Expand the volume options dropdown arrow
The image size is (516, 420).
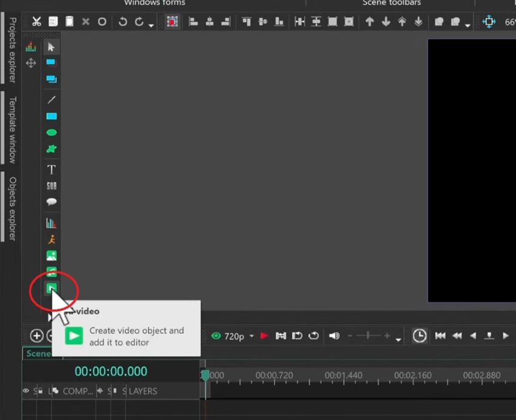pyautogui.click(x=398, y=340)
